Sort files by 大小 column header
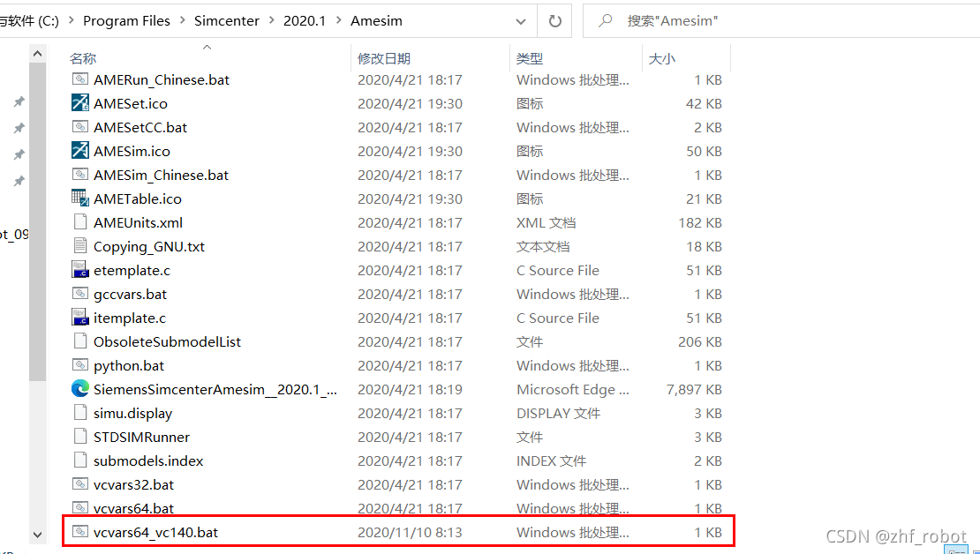 661,58
